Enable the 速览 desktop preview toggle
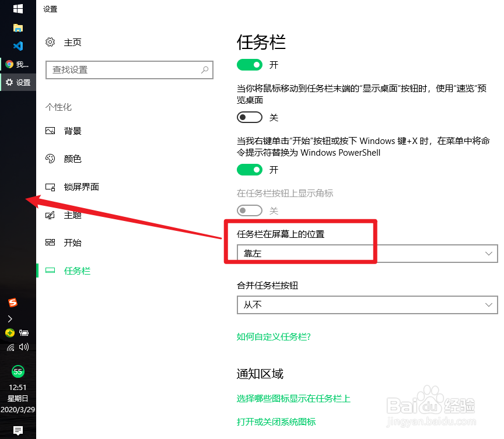The image size is (504, 439). 250,117
